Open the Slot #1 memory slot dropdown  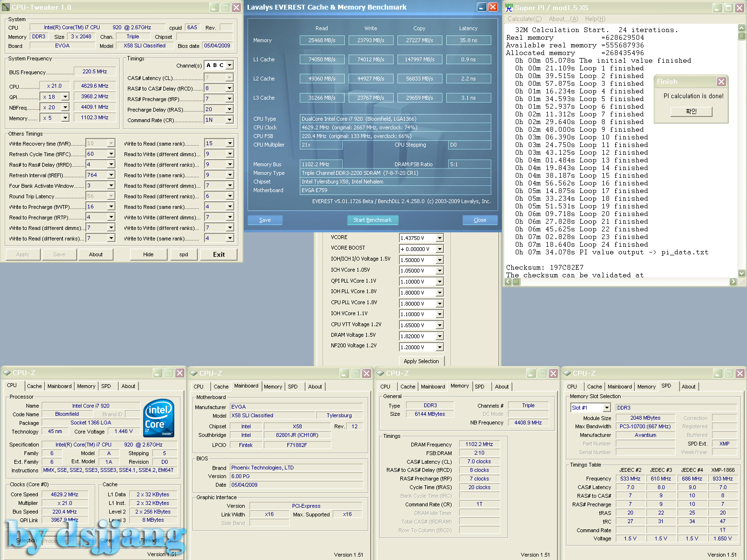coord(607,408)
